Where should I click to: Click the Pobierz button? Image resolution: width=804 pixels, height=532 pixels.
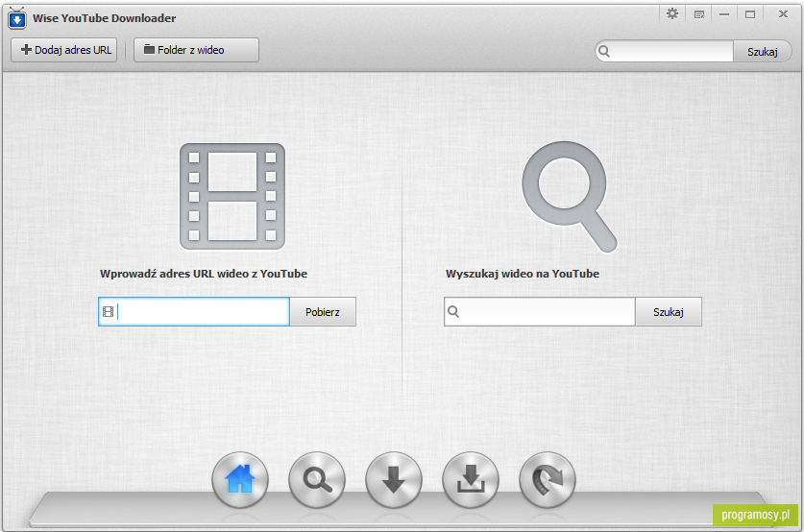coord(323,312)
